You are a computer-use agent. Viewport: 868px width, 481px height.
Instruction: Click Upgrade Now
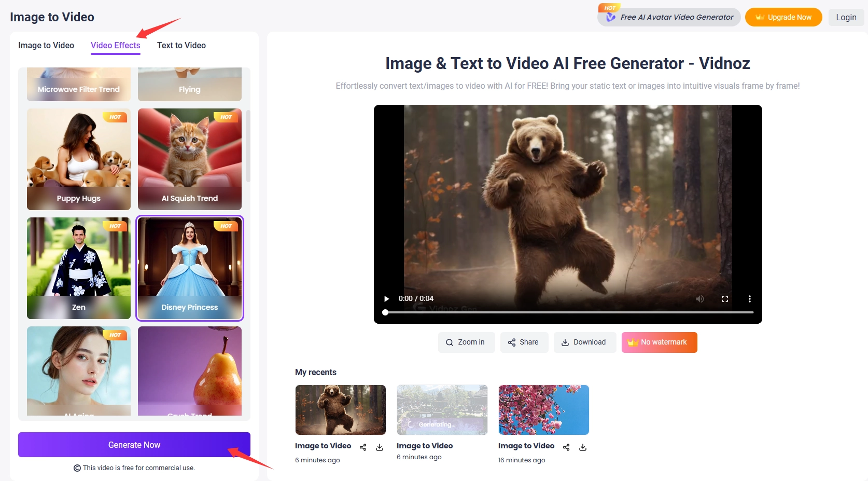point(783,17)
